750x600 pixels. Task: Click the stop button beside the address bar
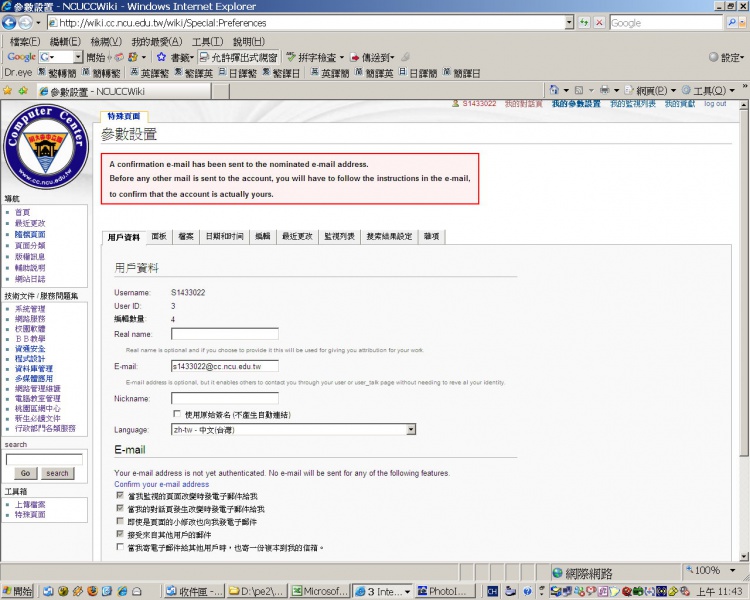pyautogui.click(x=598, y=22)
